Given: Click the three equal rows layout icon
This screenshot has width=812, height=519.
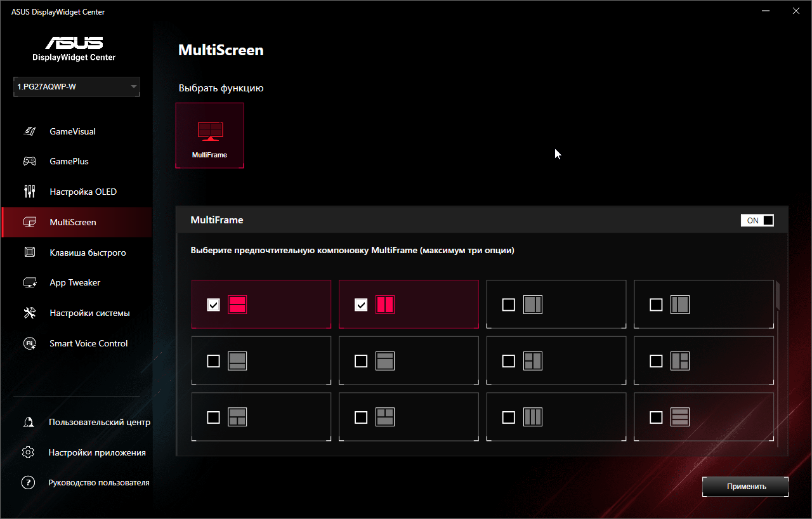Looking at the screenshot, I should point(680,417).
